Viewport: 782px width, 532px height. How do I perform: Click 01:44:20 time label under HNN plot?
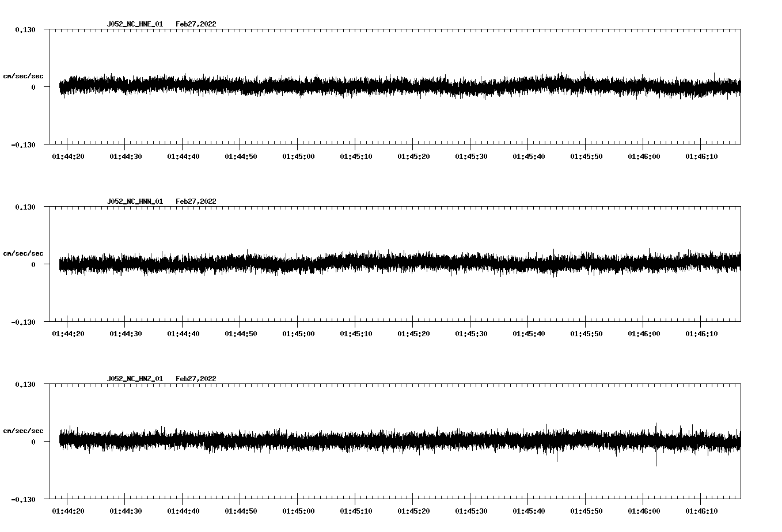(x=68, y=334)
